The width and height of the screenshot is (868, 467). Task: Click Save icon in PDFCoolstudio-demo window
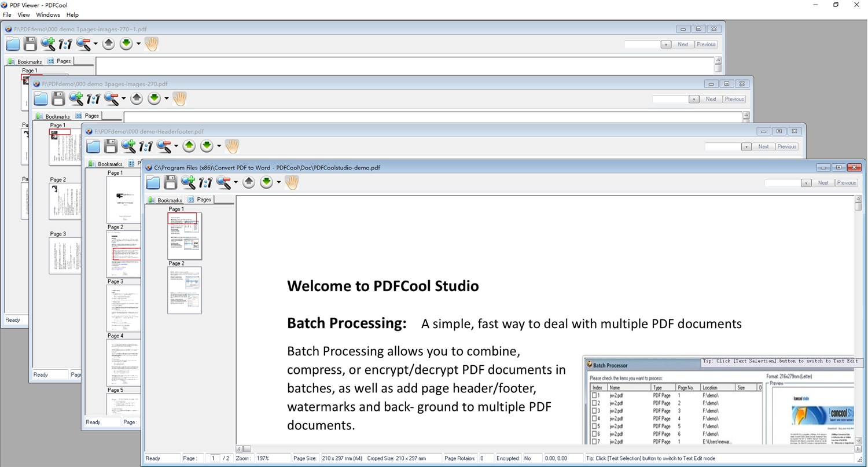click(x=170, y=183)
